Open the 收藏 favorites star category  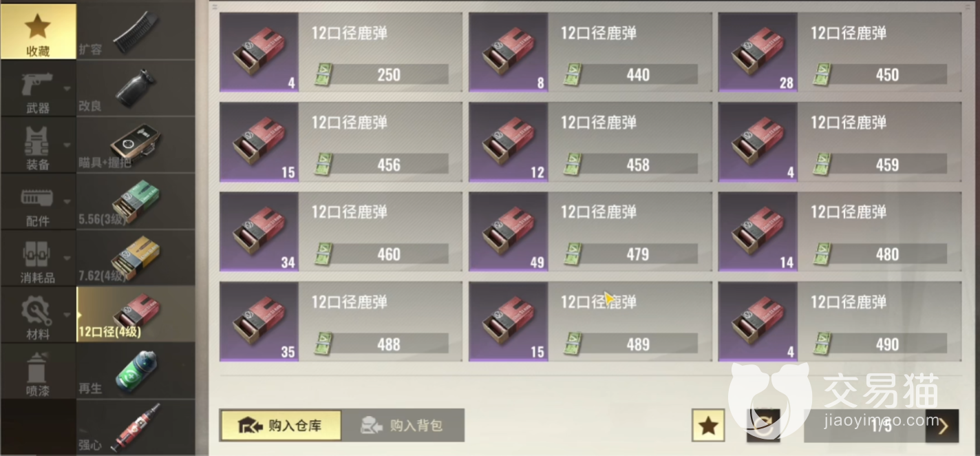tap(38, 31)
